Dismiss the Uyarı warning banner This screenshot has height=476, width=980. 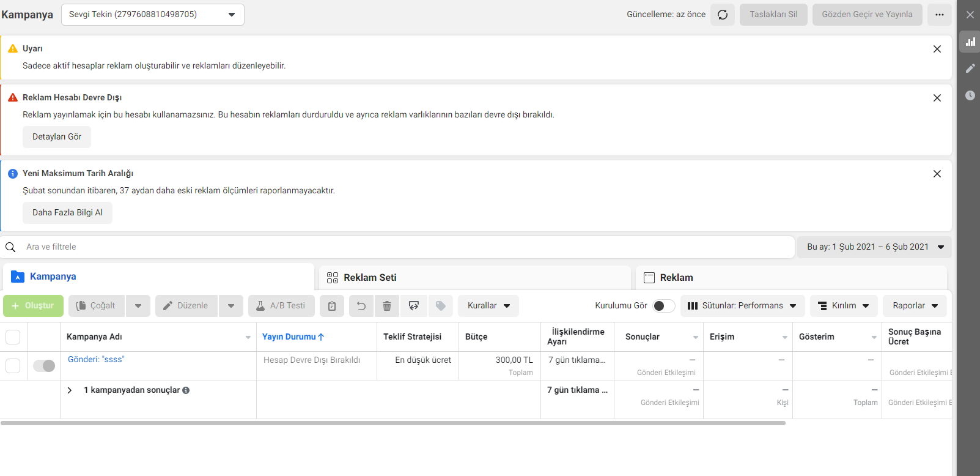tap(937, 49)
